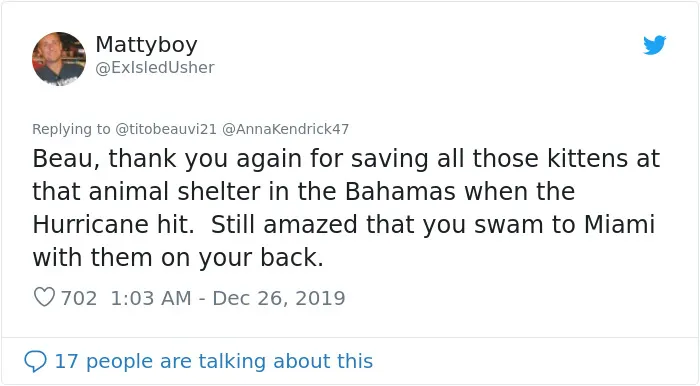Open the Mattyboy display name
The height and width of the screenshot is (386, 700).
point(146,45)
